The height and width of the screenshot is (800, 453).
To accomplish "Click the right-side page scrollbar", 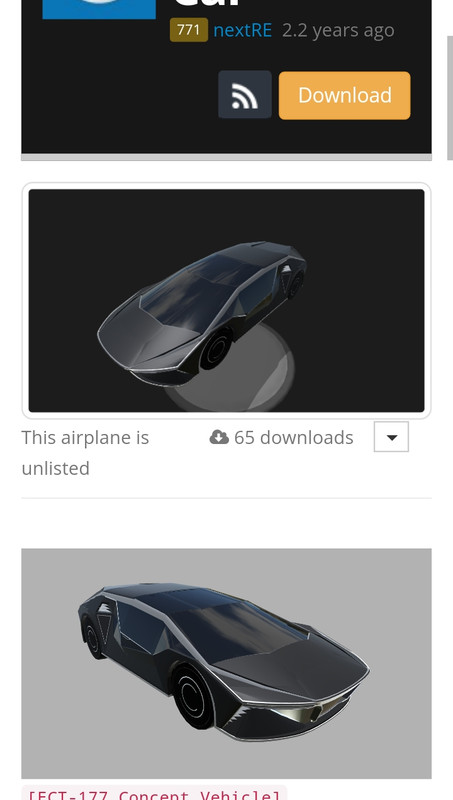I will (449, 97).
